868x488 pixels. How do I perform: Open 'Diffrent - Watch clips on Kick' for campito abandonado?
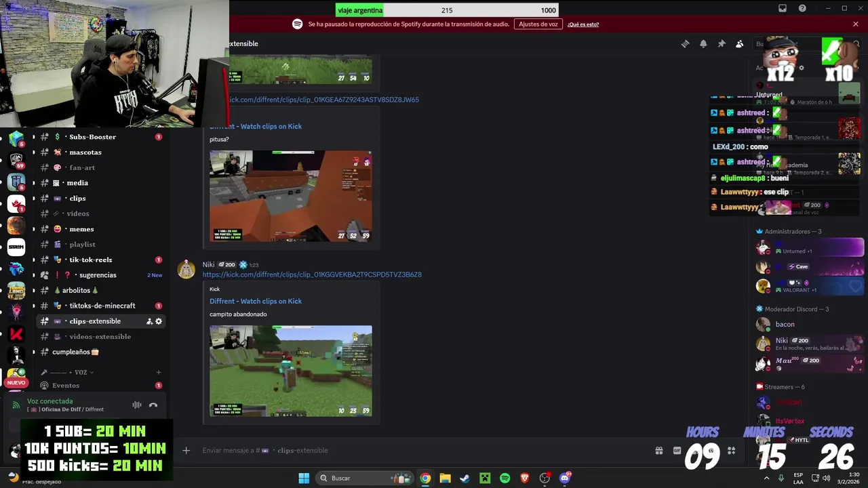tap(256, 301)
